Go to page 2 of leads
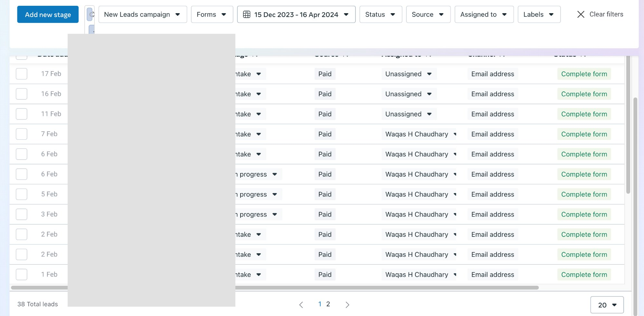 (x=328, y=304)
